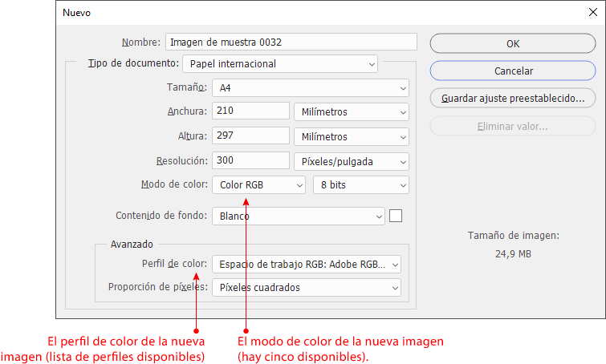Click the Resolución value field
The image size is (606, 364).
(x=250, y=160)
